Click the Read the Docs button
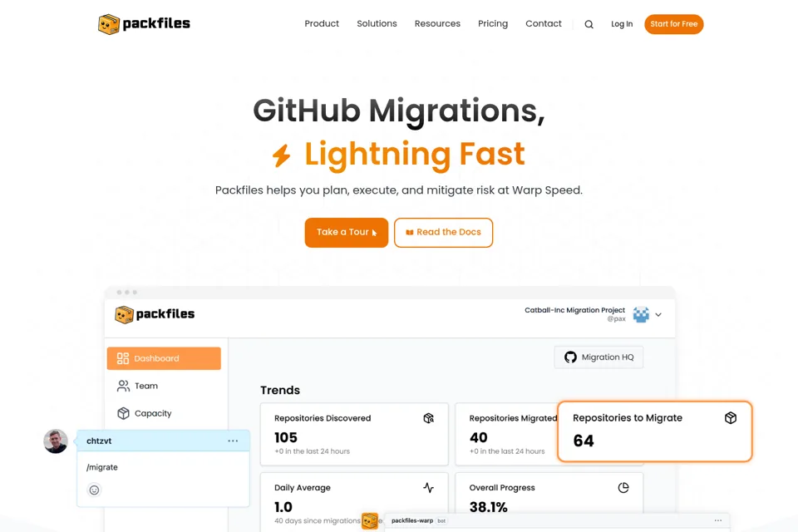The image size is (798, 532). coord(443,233)
